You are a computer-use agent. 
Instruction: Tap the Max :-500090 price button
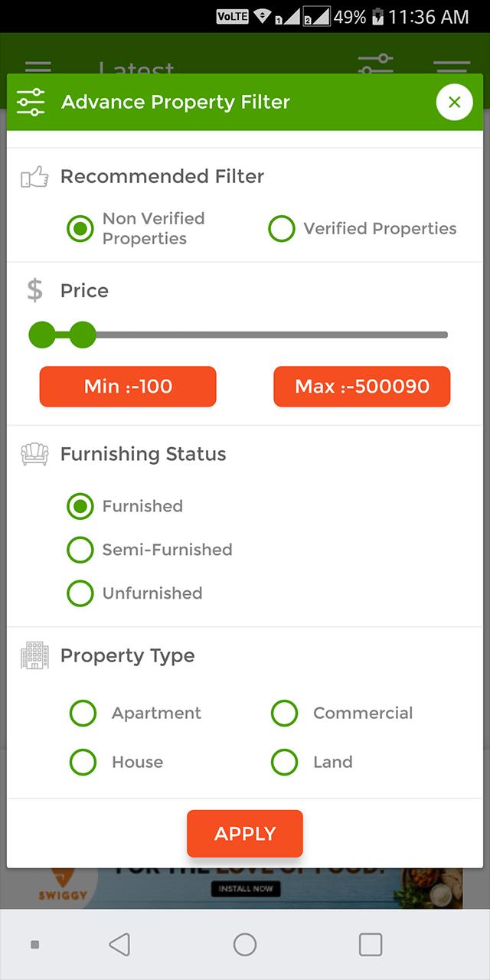coord(361,387)
